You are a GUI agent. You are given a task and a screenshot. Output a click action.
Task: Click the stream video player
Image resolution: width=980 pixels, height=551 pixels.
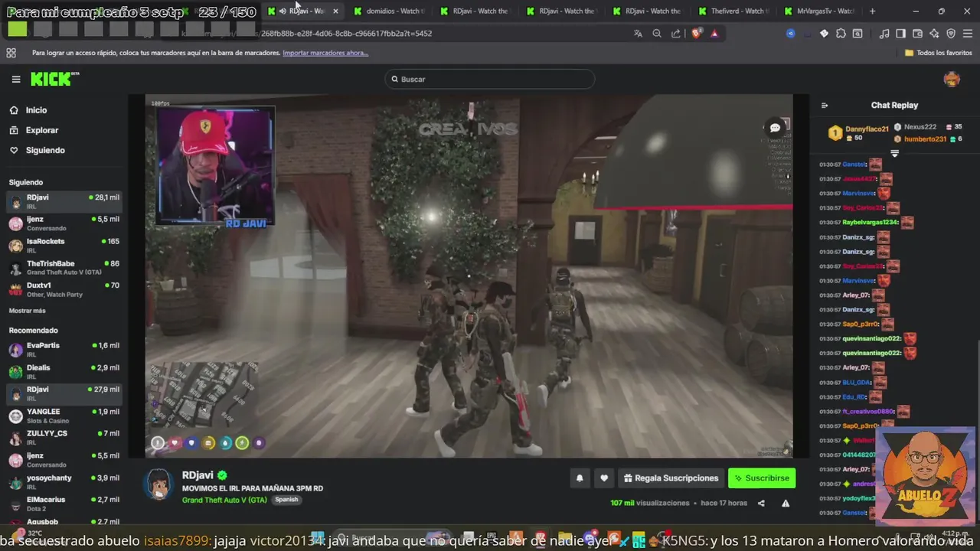469,275
